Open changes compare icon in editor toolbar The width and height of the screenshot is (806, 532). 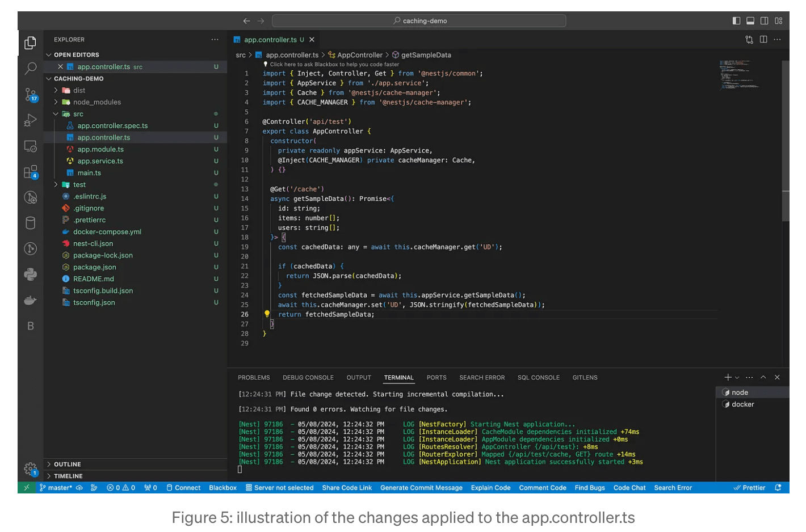pyautogui.click(x=749, y=40)
